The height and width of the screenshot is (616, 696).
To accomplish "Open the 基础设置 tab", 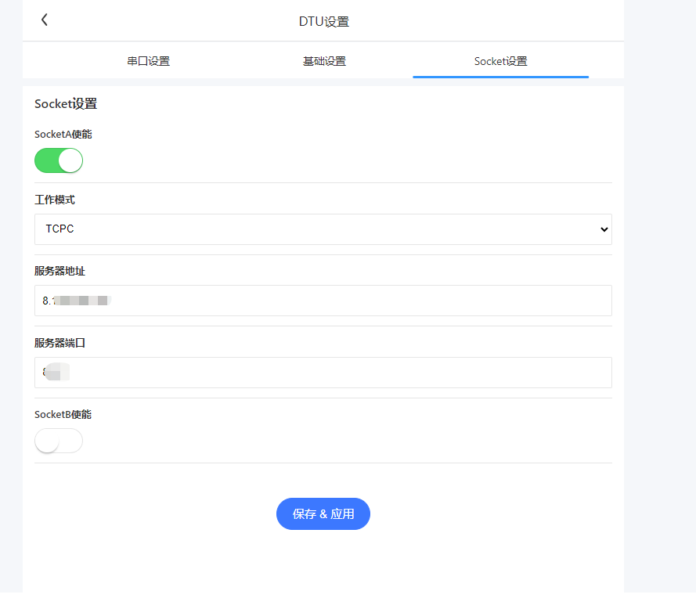I will tap(324, 61).
